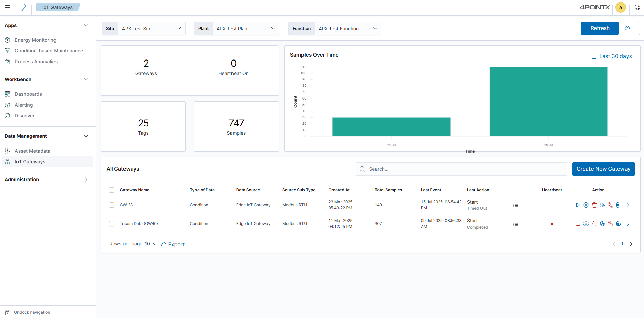644x318 pixels.
Task: Click the 14 Jul chart bar
Action: coord(391,127)
